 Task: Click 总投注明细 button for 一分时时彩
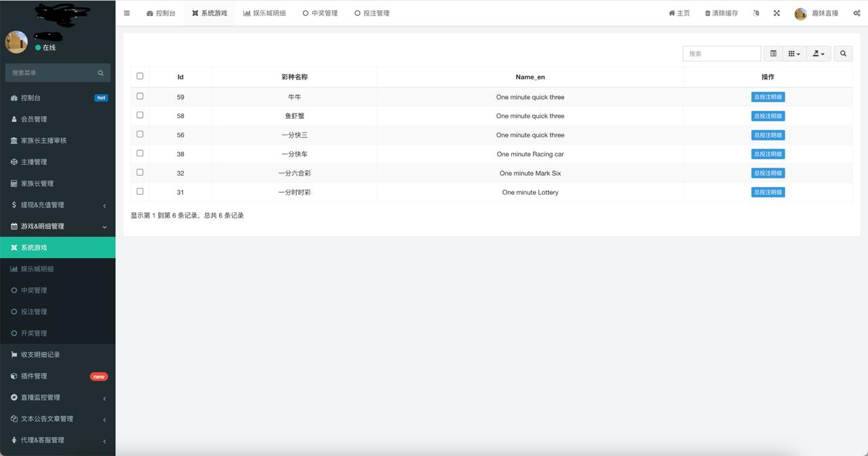[768, 192]
